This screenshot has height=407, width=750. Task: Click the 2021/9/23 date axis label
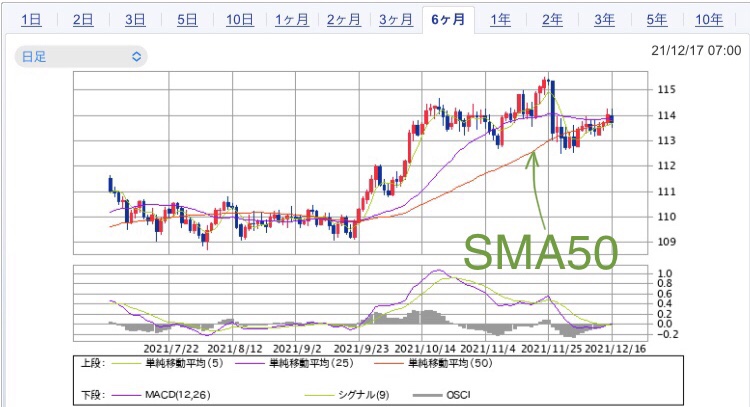coord(361,349)
